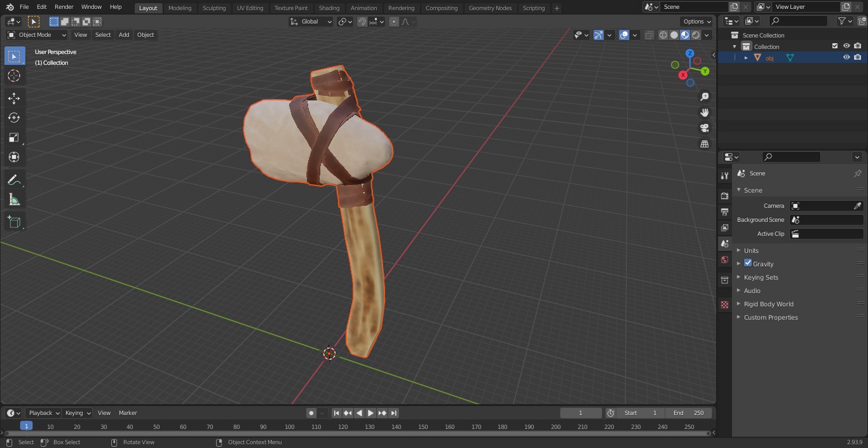This screenshot has height=448, width=868.
Task: Open the Global transform orientation dropdown
Action: click(x=311, y=22)
